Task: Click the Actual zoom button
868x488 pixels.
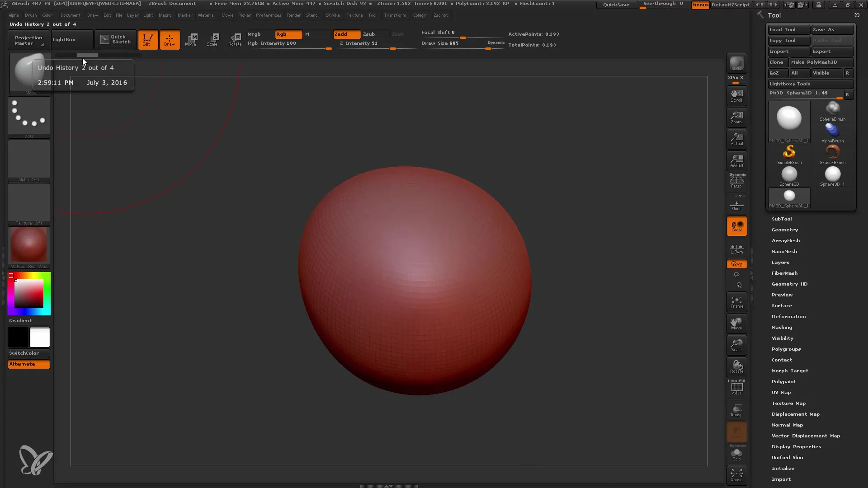Action: click(737, 138)
